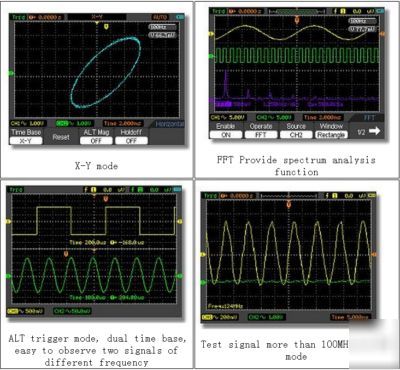The height and width of the screenshot is (370, 400).
Task: Click the 'FFT Provide spectrum analysis' caption
Action: (x=296, y=160)
